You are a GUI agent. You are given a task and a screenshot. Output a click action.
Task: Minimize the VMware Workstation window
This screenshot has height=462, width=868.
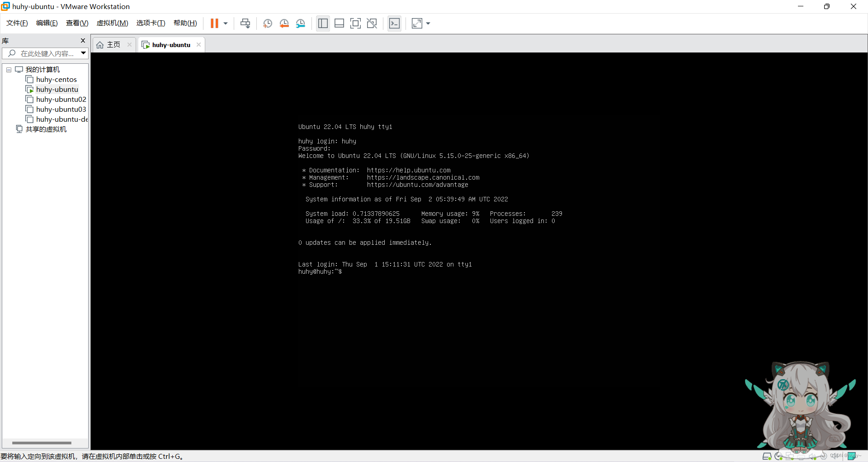pyautogui.click(x=801, y=6)
